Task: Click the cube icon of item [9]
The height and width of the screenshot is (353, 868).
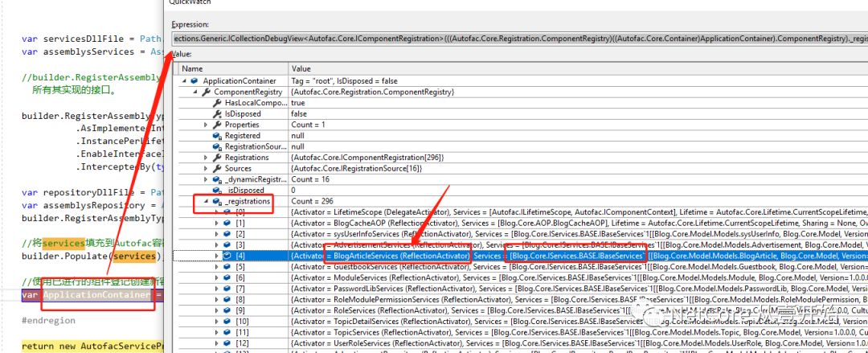Action: click(x=227, y=310)
